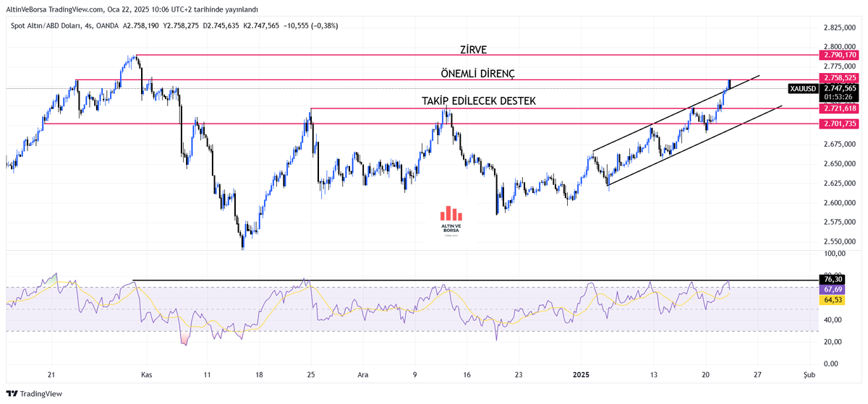The image size is (868, 404).
Task: Click the 2.758,525 price level tag
Action: pyautogui.click(x=839, y=77)
